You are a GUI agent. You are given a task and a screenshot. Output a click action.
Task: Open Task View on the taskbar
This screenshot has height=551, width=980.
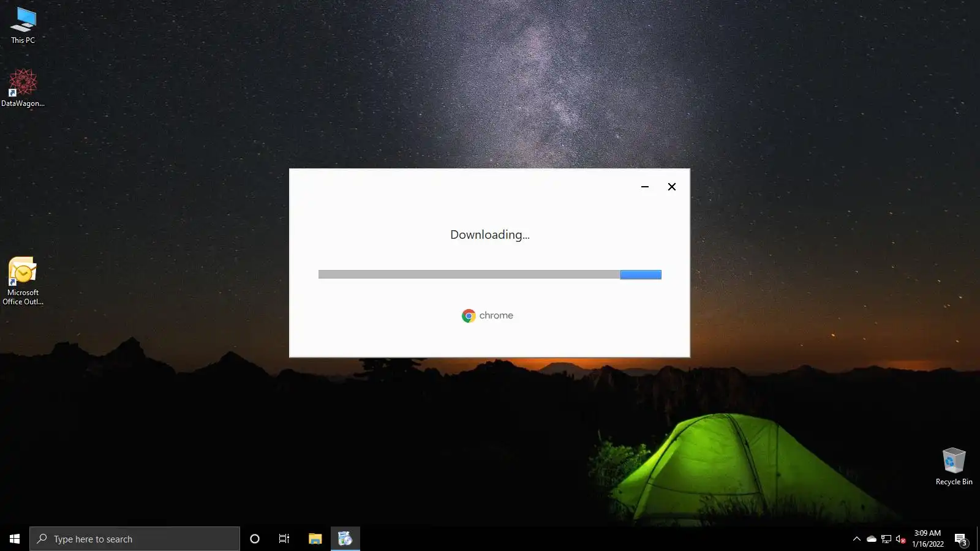click(x=284, y=539)
